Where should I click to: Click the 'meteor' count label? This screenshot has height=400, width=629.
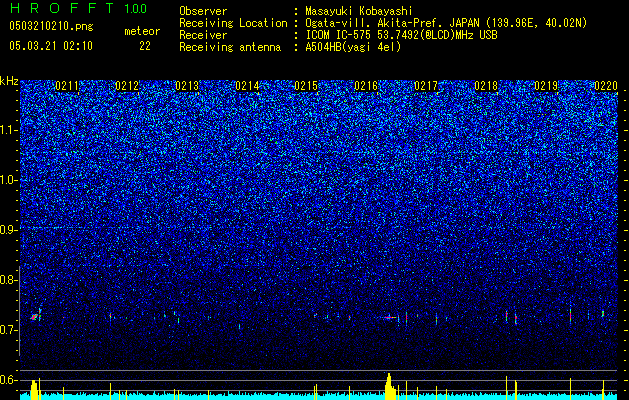142,31
